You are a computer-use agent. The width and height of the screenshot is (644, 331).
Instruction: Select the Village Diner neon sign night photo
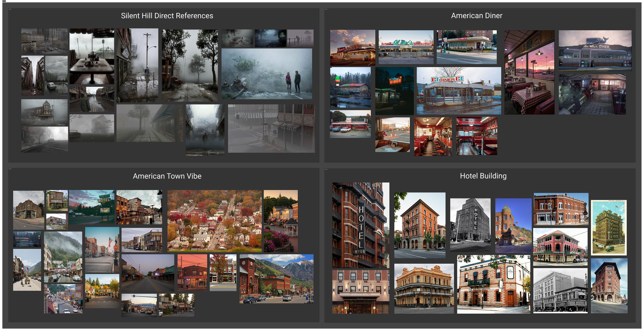pyautogui.click(x=394, y=91)
